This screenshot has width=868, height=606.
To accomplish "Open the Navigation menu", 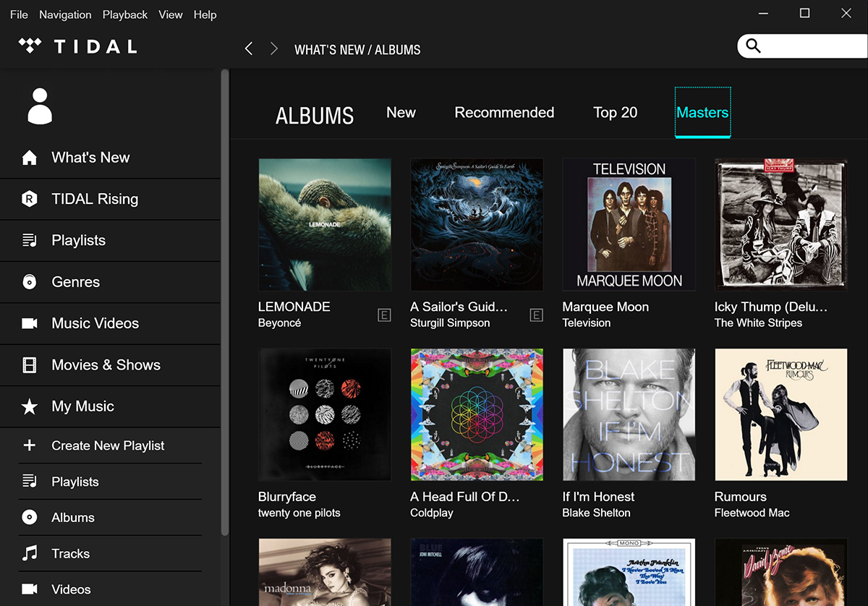I will click(65, 14).
